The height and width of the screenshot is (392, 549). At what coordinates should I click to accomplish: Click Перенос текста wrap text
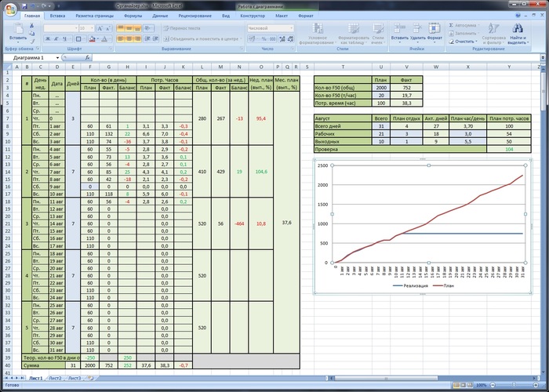pos(183,28)
